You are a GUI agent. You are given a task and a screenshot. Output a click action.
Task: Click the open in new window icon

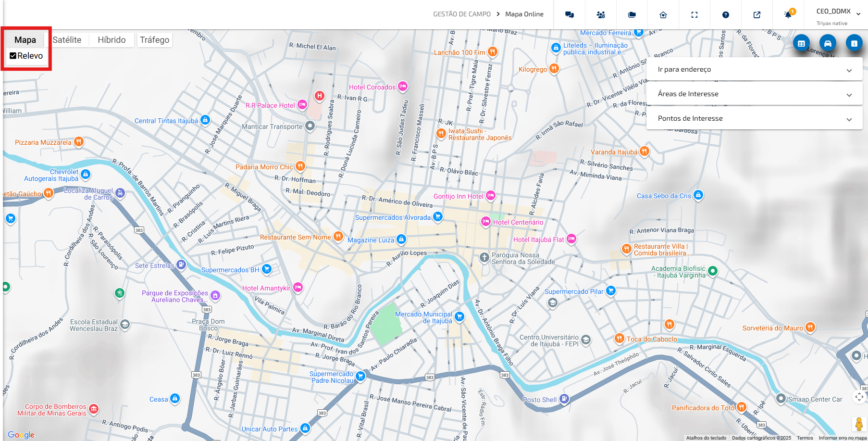pos(757,15)
